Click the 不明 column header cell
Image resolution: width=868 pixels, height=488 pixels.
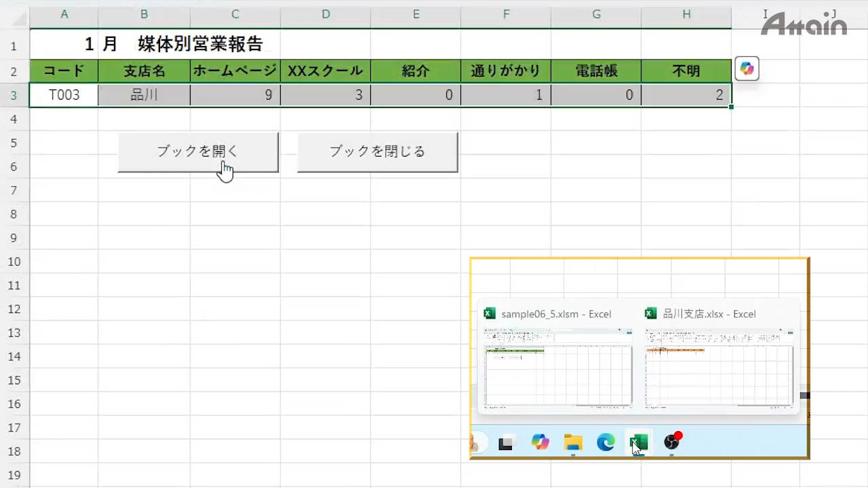(x=686, y=70)
